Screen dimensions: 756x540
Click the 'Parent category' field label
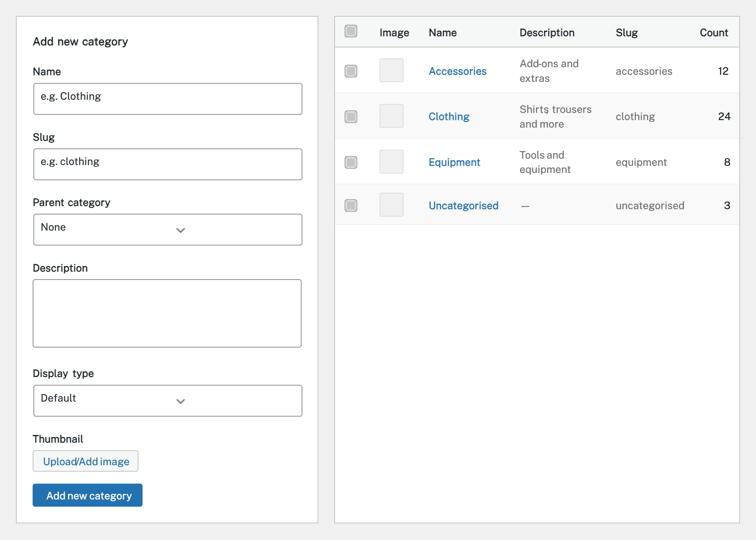[72, 202]
